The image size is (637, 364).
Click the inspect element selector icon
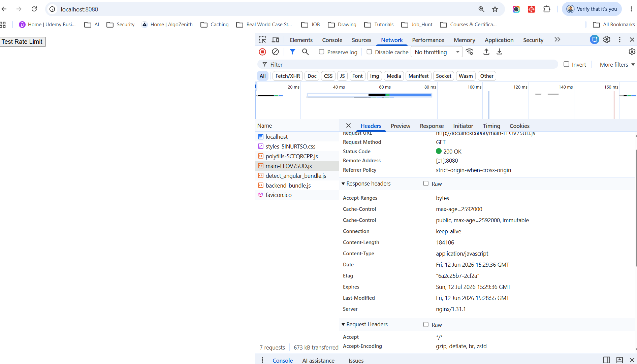(262, 40)
